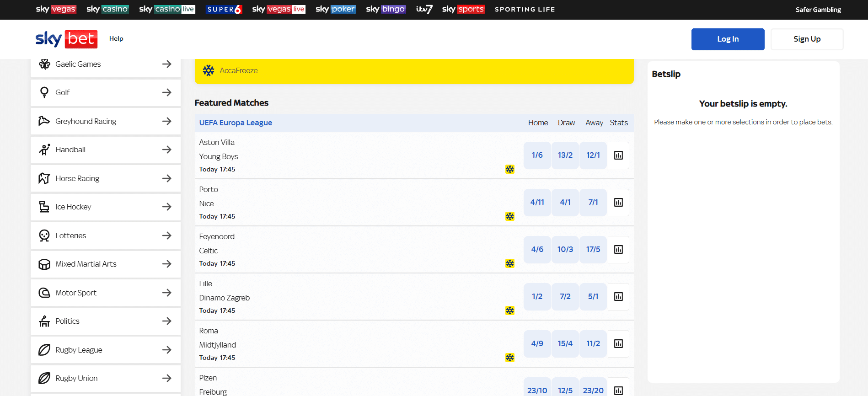868x396 pixels.
Task: Select Feyenoord v Celtic draw odds 10/3
Action: [565, 250]
